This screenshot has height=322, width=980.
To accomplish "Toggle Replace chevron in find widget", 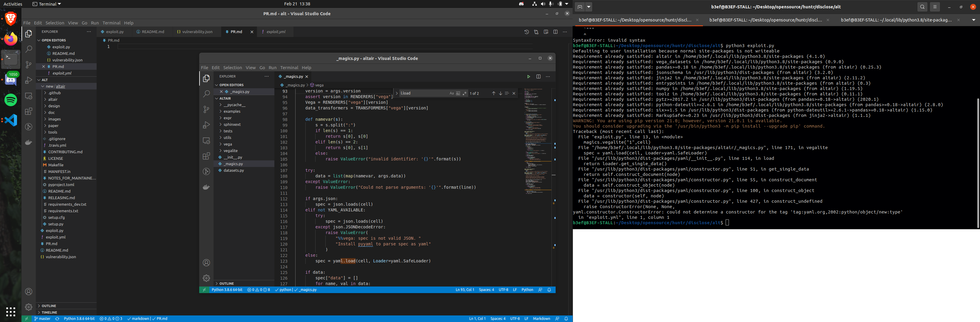I will click(x=396, y=93).
